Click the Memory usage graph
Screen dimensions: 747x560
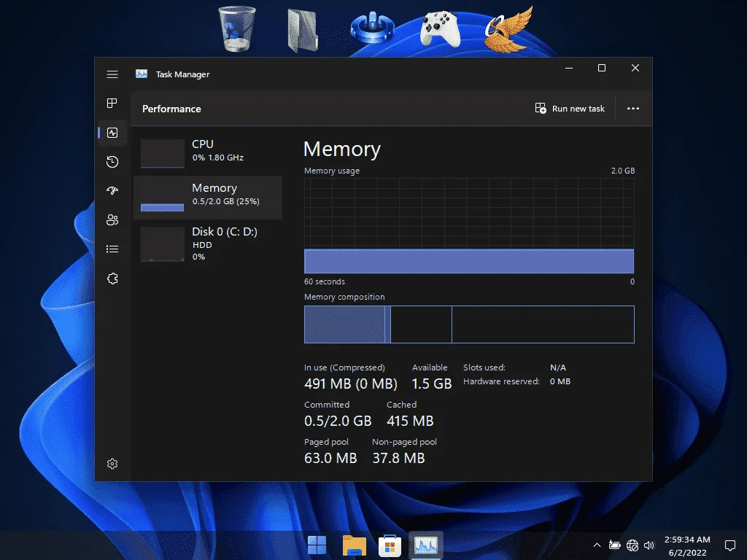click(469, 226)
